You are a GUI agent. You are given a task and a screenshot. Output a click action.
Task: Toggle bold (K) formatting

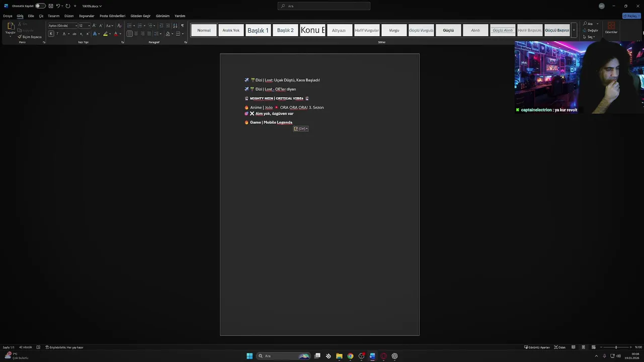pyautogui.click(x=51, y=34)
